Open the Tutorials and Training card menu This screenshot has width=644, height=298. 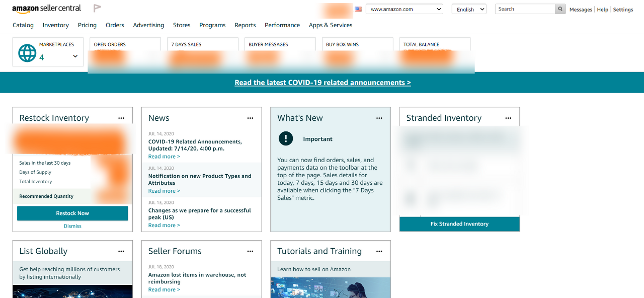click(379, 251)
